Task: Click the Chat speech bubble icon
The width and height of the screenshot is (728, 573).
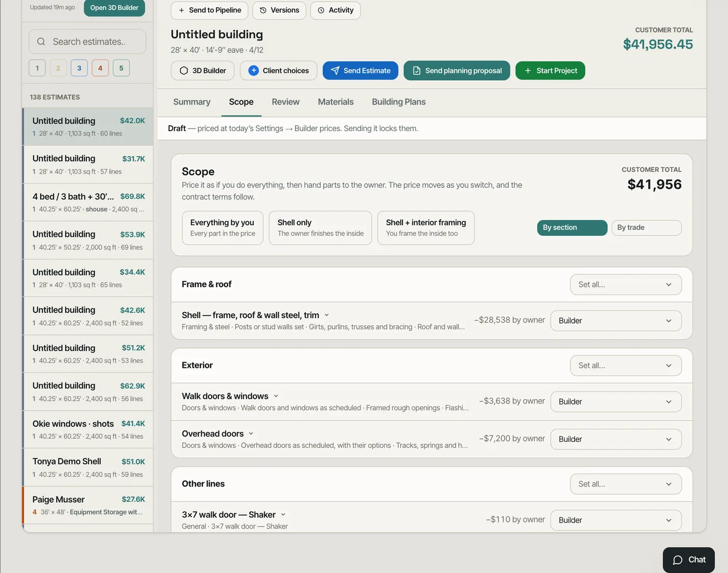Action: pyautogui.click(x=678, y=560)
